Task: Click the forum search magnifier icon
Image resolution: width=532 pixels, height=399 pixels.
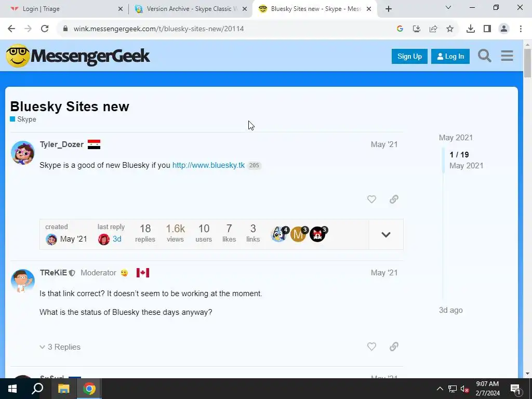Action: click(485, 56)
